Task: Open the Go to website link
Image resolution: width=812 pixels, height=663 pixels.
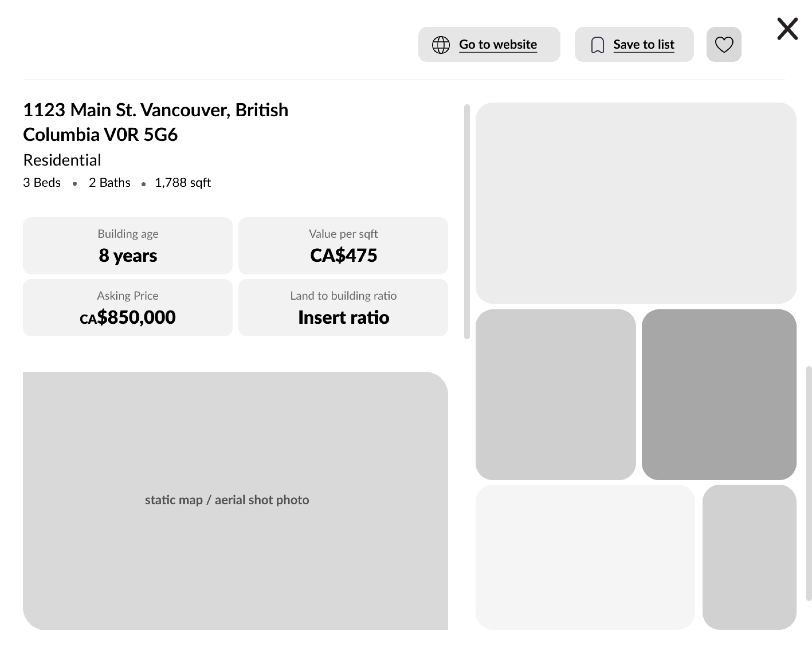Action: 498,44
